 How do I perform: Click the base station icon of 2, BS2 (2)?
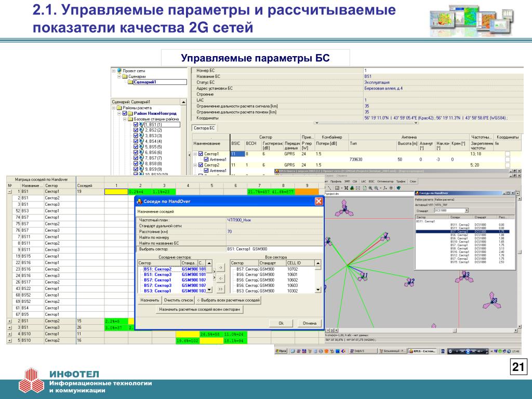coord(141,130)
